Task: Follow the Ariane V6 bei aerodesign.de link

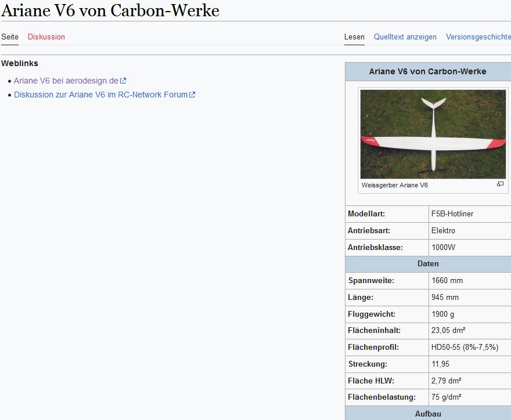Action: click(x=66, y=81)
